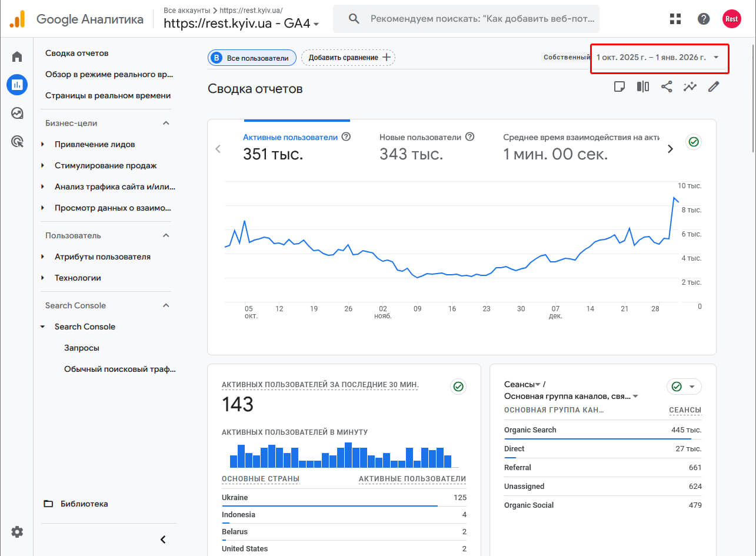Image resolution: width=756 pixels, height=556 pixels.
Task: Click realtime card green check indicator
Action: [x=458, y=386]
